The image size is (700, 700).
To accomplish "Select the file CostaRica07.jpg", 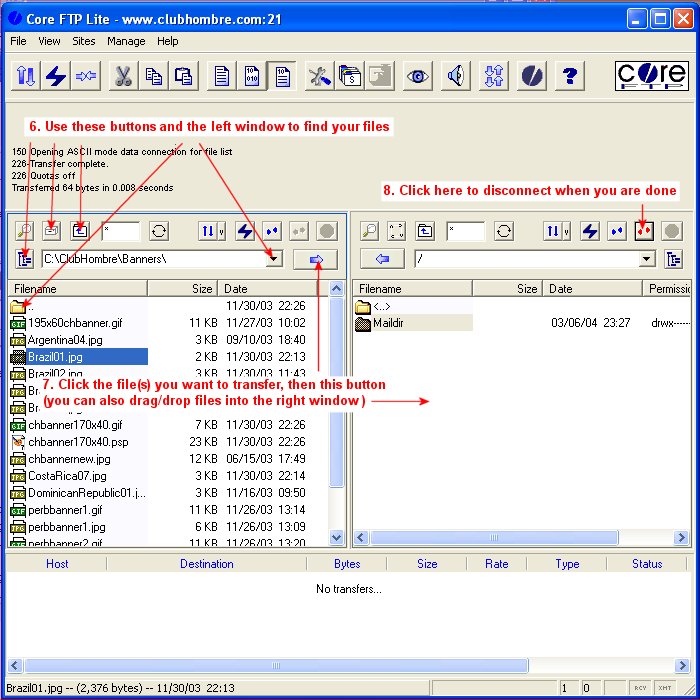I will point(67,476).
